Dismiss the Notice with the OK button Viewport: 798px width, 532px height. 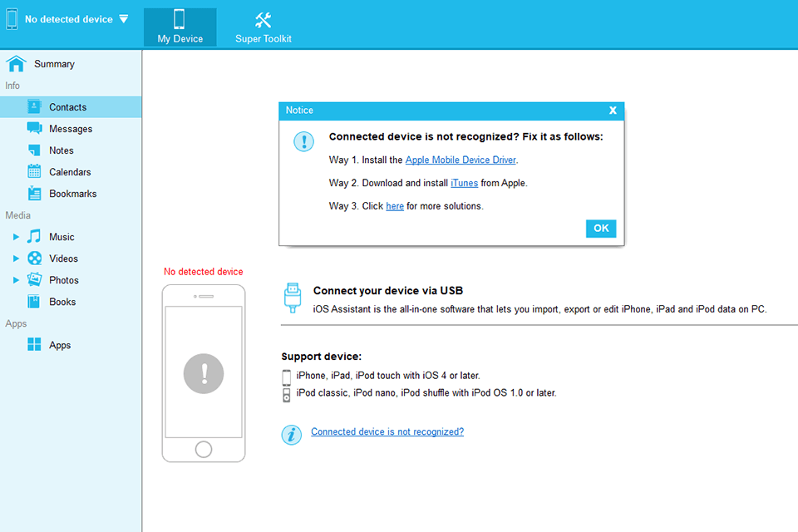pyautogui.click(x=600, y=228)
